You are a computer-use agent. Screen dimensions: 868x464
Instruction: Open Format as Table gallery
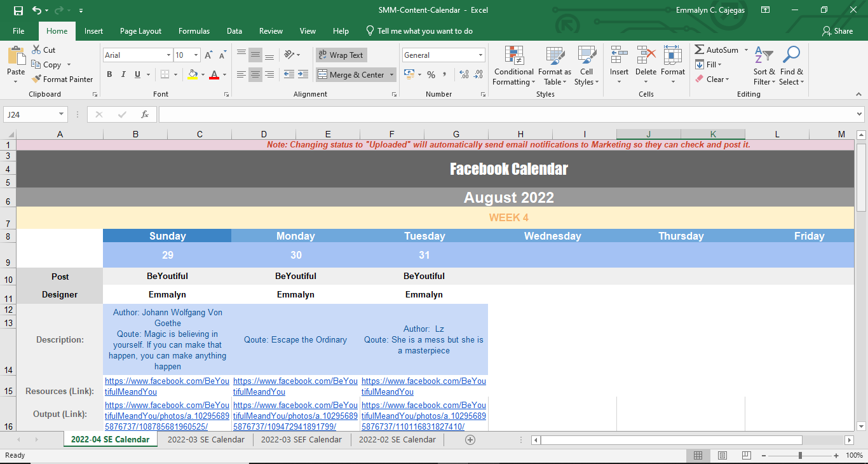[555, 65]
